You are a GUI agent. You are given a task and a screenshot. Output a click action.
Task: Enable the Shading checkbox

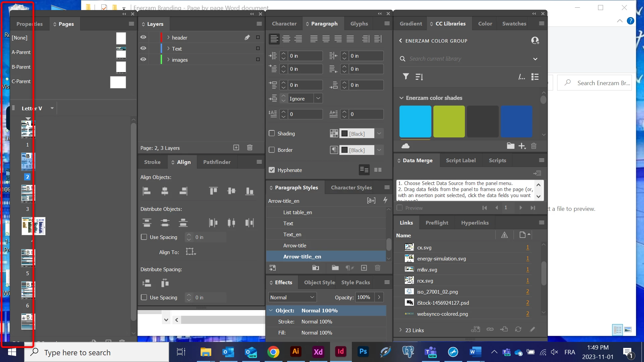coord(272,133)
